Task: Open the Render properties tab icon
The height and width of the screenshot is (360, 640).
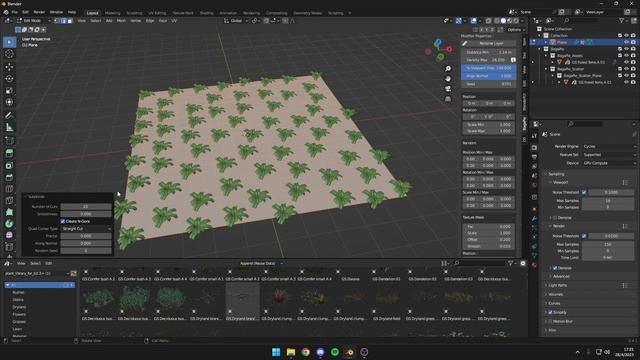Action: click(x=534, y=147)
